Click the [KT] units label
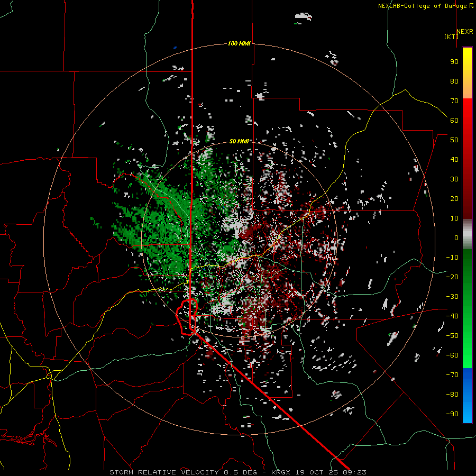 pyautogui.click(x=451, y=36)
